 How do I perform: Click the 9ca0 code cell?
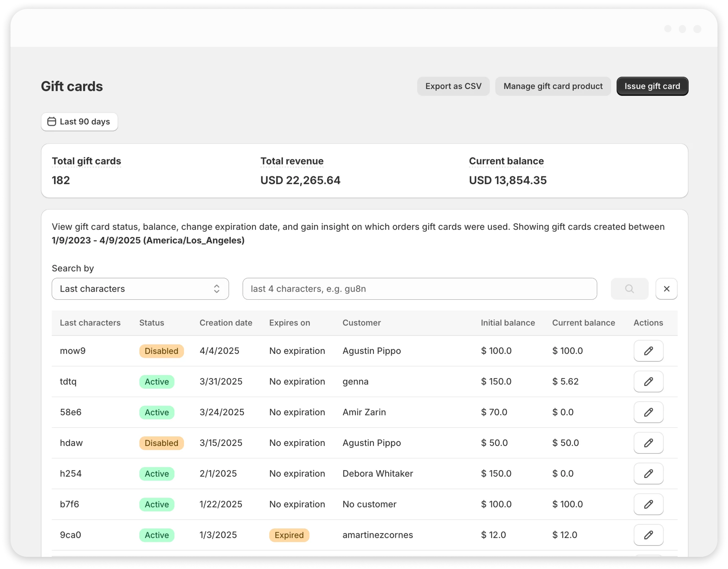70,535
